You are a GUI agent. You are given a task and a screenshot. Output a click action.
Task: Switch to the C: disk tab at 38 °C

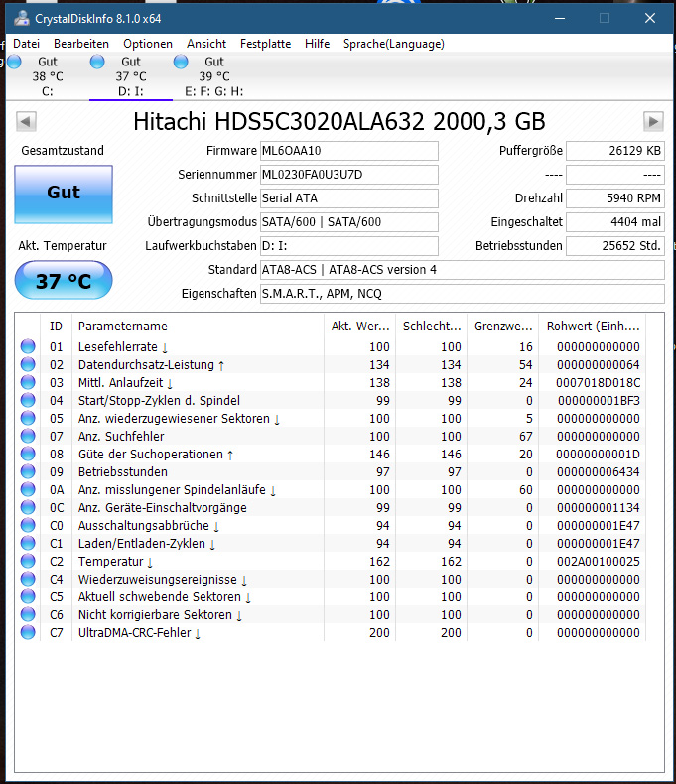tap(48, 76)
